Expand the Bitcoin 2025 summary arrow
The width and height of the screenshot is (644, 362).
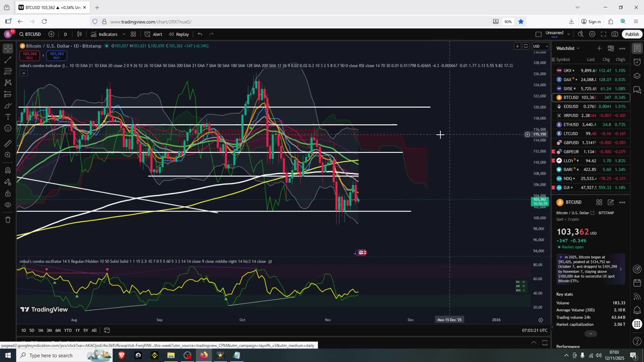[620, 269]
